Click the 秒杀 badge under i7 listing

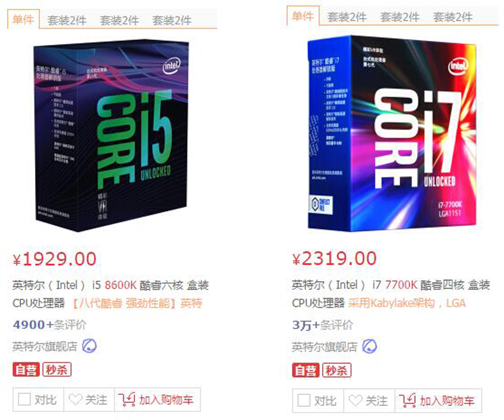click(x=336, y=370)
